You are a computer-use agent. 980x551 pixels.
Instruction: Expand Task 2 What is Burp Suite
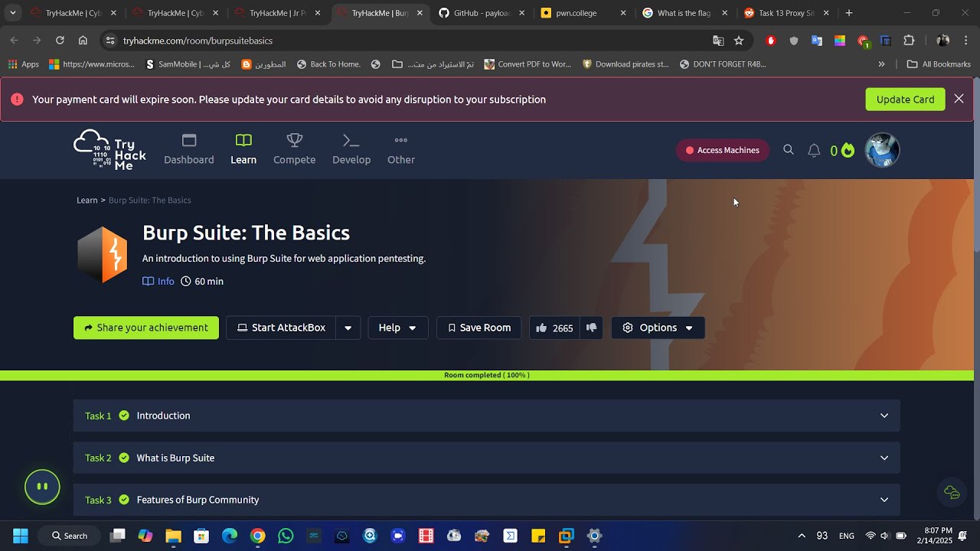point(487,458)
